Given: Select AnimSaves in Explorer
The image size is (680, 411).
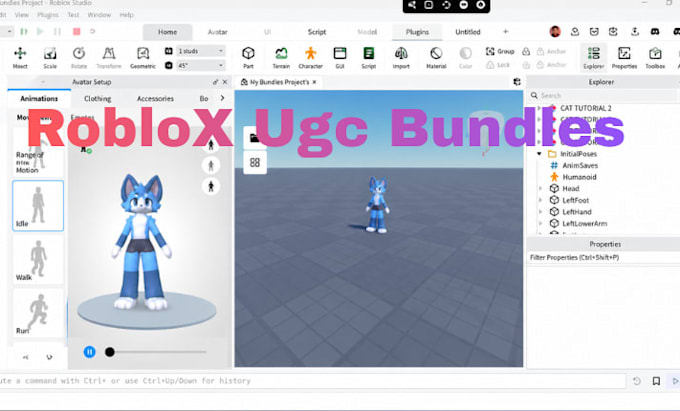Looking at the screenshot, I should tap(580, 165).
